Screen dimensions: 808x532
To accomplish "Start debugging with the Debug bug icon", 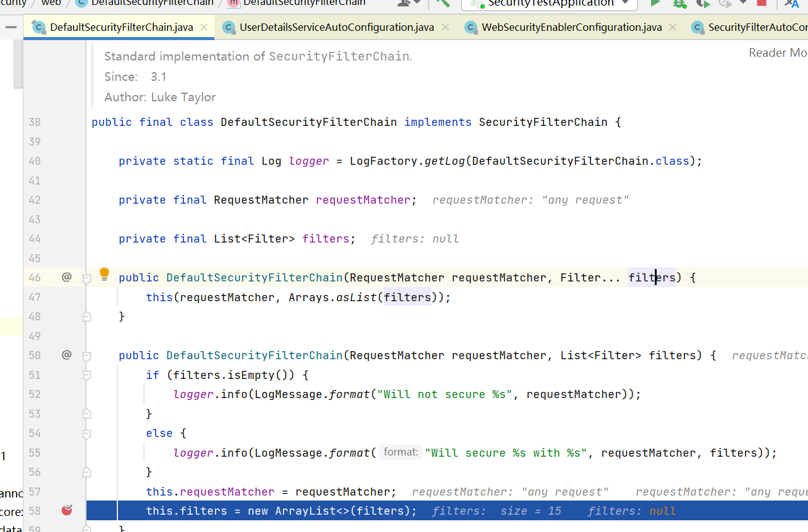I will coord(680,3).
